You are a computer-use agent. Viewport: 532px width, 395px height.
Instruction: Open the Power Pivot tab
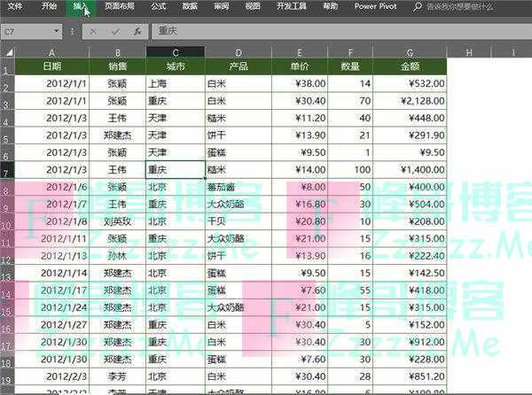376,6
